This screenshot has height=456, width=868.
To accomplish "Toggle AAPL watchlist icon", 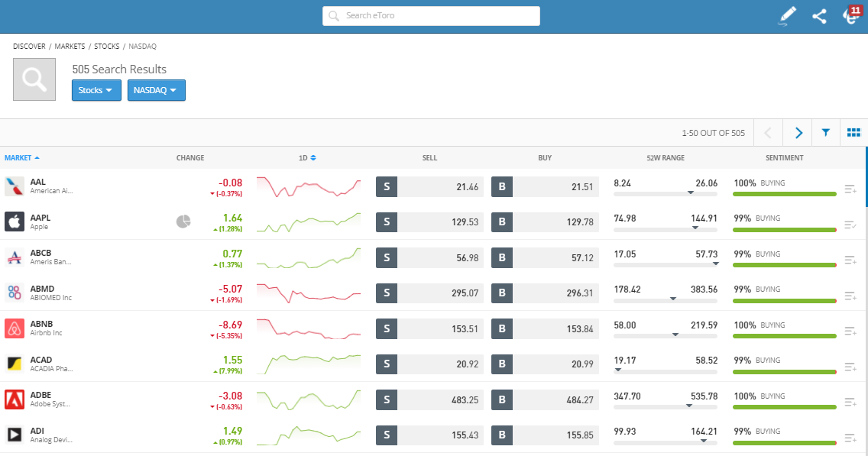I will [x=850, y=225].
